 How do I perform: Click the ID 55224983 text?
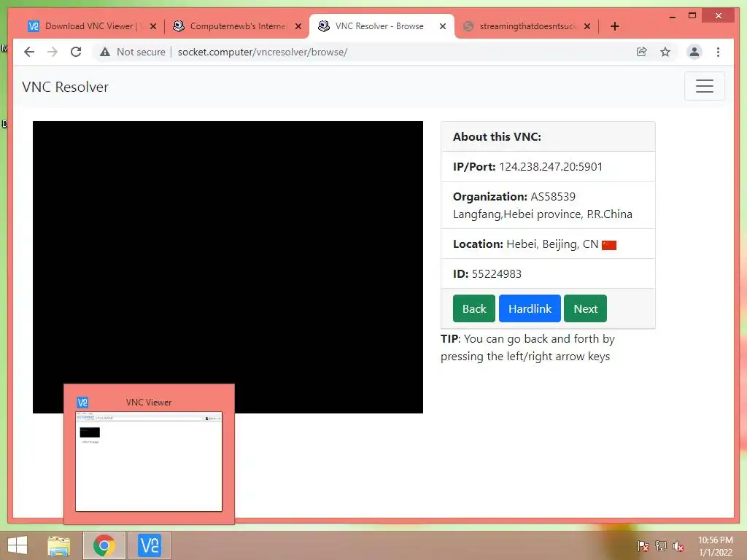pos(487,274)
